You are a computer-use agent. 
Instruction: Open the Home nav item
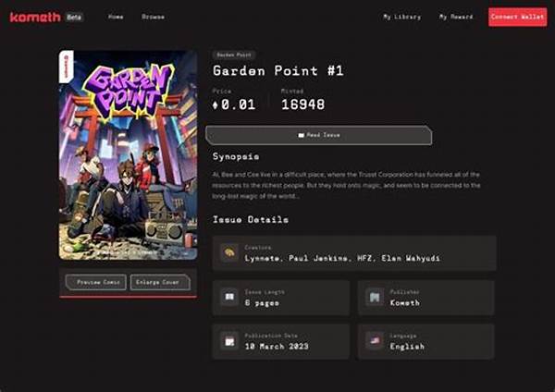[x=116, y=17]
